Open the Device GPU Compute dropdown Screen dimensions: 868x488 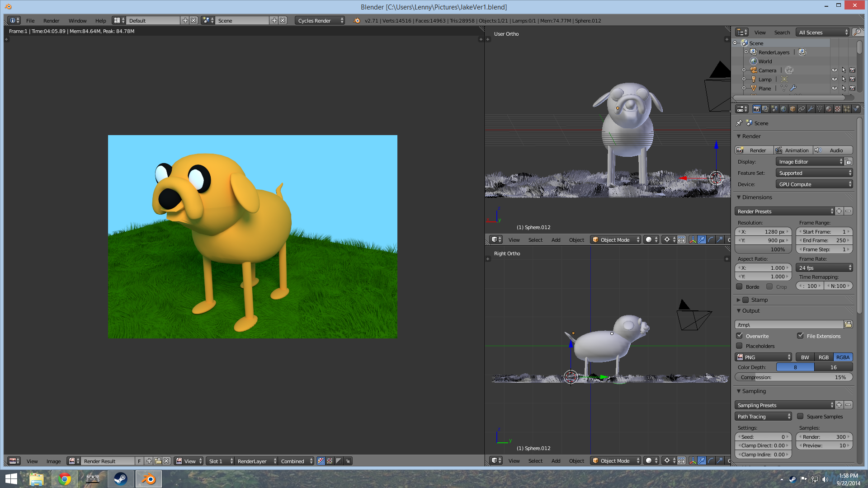[x=814, y=184]
